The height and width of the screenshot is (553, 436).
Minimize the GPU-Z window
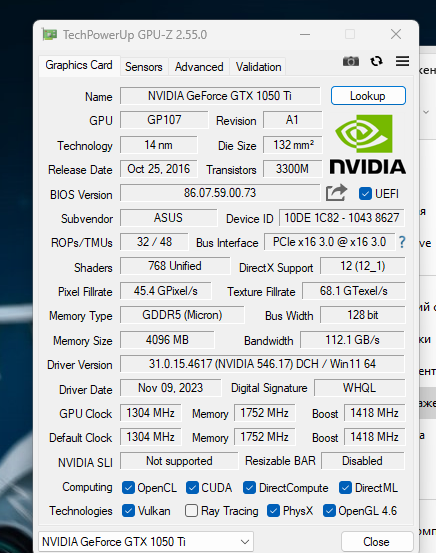(305, 35)
